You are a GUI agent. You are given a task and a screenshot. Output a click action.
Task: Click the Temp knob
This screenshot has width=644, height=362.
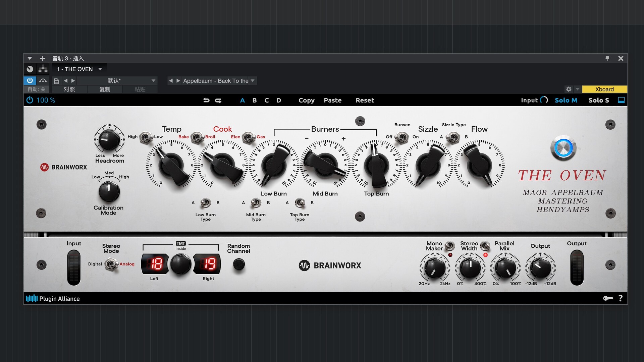tap(171, 165)
